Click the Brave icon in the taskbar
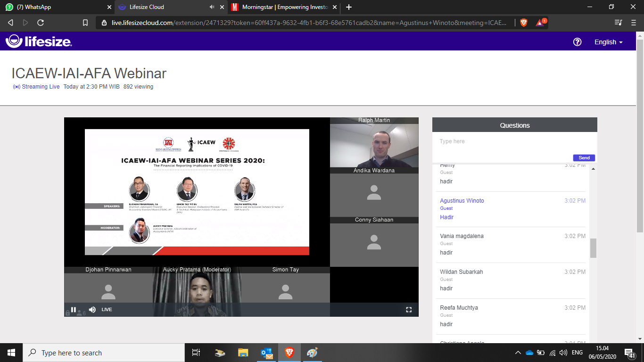The height and width of the screenshot is (362, 644). tap(289, 353)
